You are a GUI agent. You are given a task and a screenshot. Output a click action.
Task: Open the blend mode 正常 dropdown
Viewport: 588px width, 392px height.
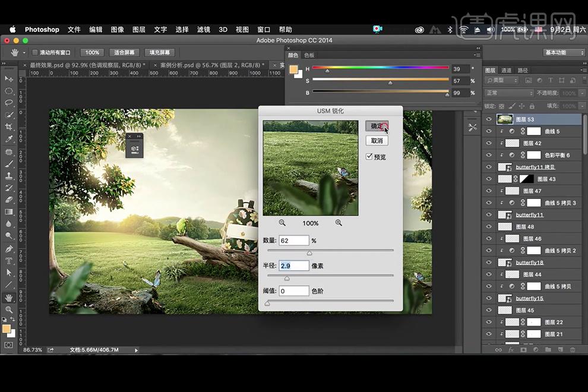509,93
